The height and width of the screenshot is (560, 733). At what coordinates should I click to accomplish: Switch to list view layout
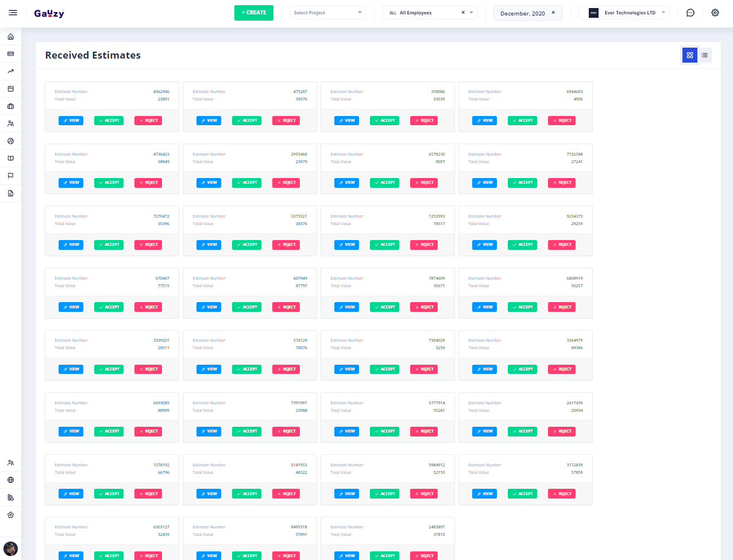click(704, 55)
